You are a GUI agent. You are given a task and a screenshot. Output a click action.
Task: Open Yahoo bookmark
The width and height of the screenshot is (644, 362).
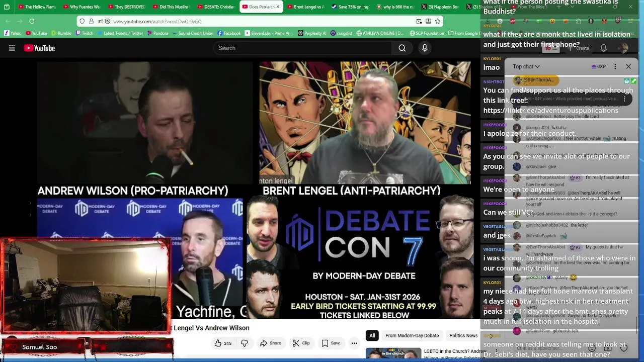pos(13,33)
